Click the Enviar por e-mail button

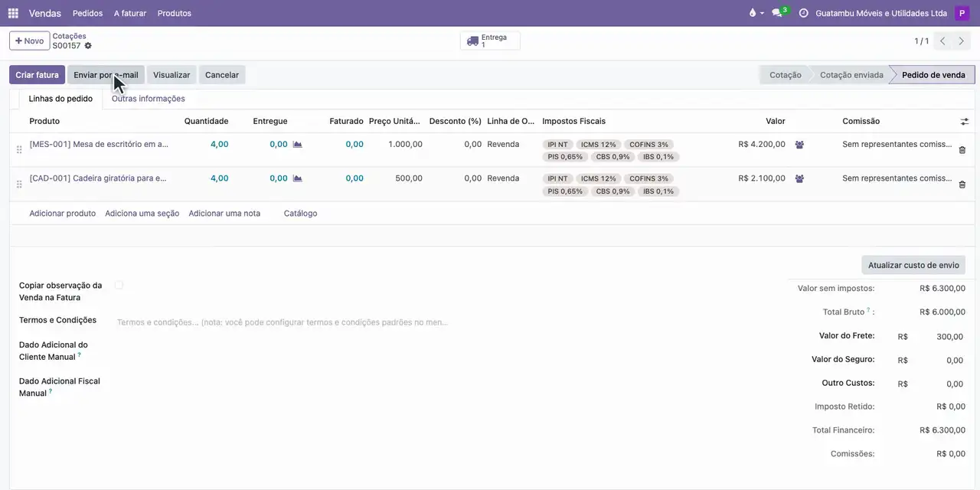tap(106, 75)
